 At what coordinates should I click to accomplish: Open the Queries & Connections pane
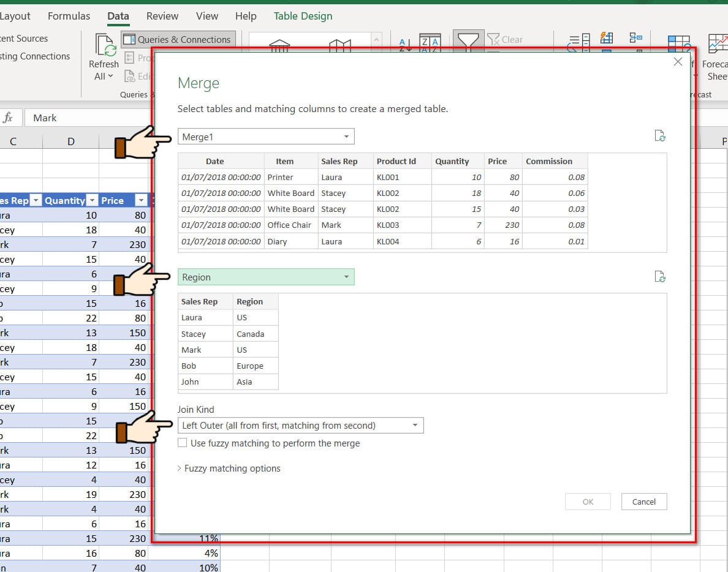pyautogui.click(x=178, y=40)
